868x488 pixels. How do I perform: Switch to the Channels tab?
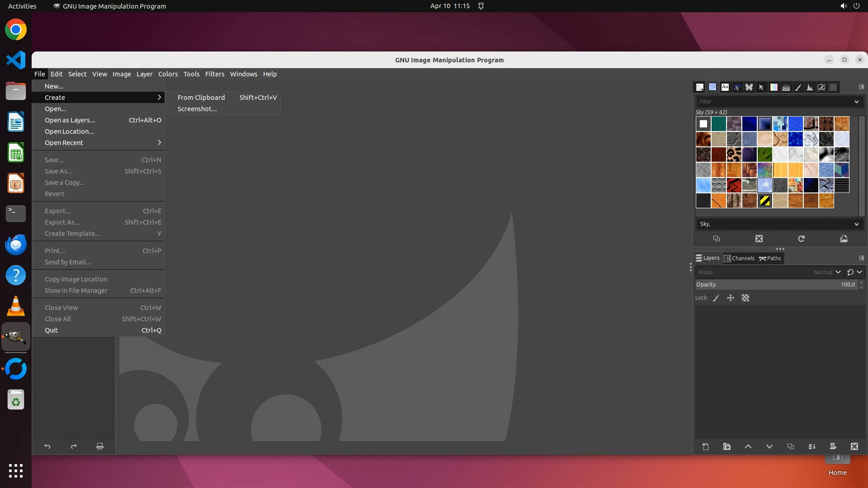tap(739, 258)
